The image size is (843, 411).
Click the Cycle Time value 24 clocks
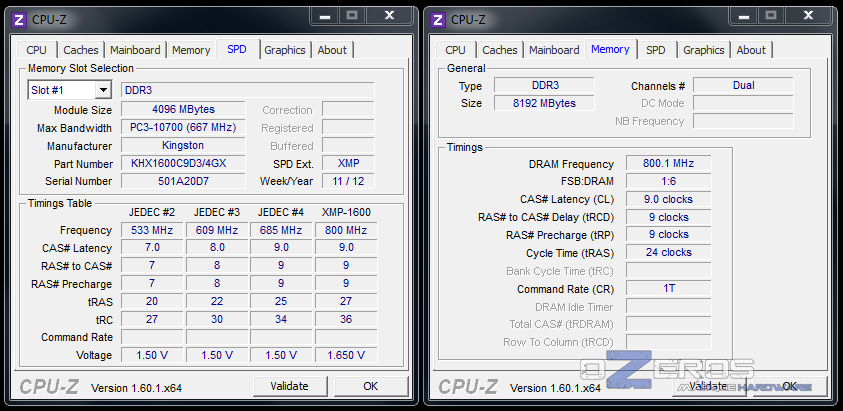669,252
